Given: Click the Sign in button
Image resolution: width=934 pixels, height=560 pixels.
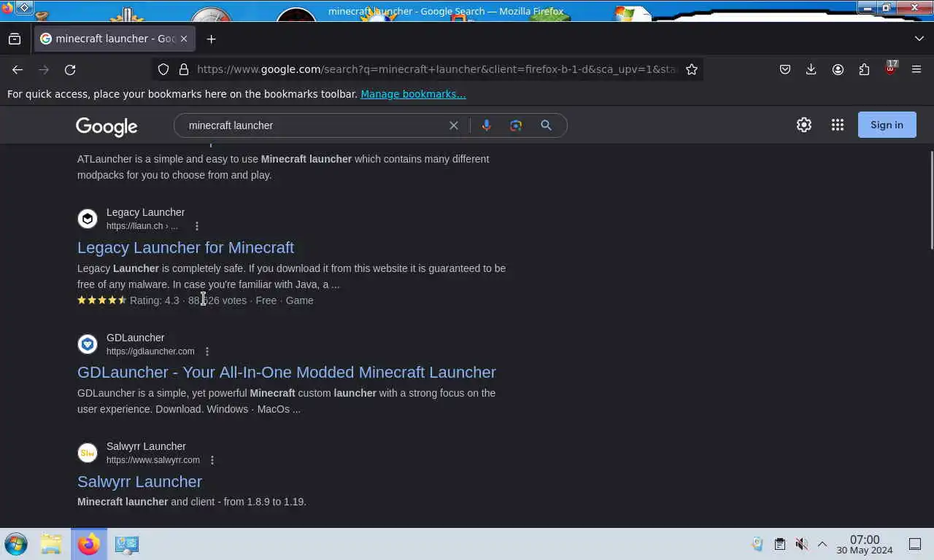Looking at the screenshot, I should point(887,125).
